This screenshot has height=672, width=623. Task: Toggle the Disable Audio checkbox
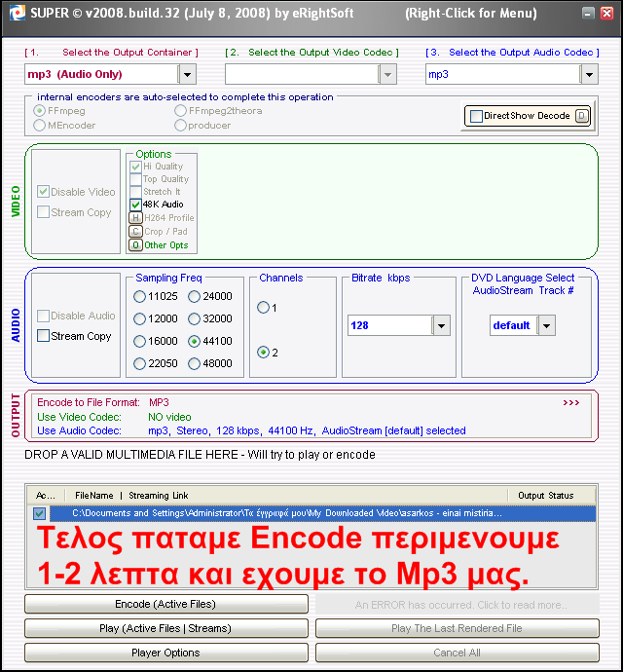pos(43,316)
